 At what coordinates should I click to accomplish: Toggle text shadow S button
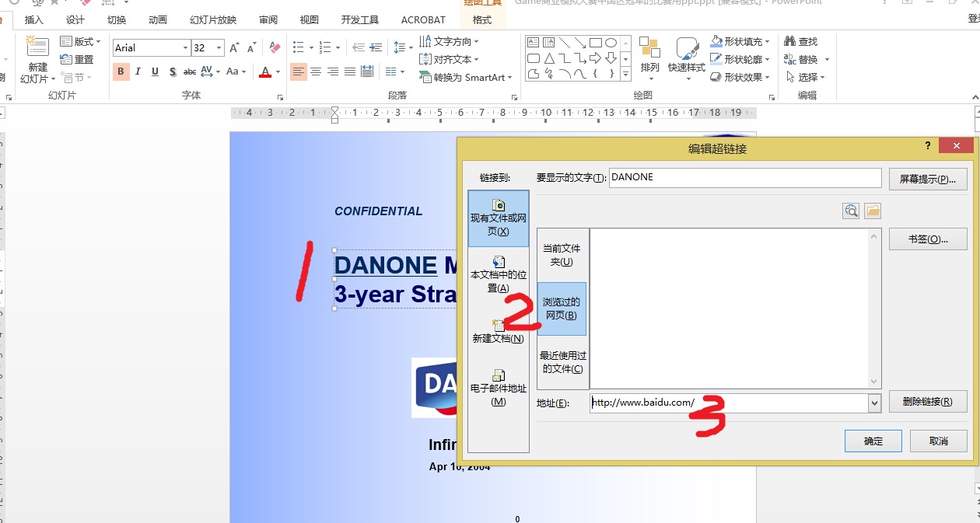pyautogui.click(x=172, y=71)
